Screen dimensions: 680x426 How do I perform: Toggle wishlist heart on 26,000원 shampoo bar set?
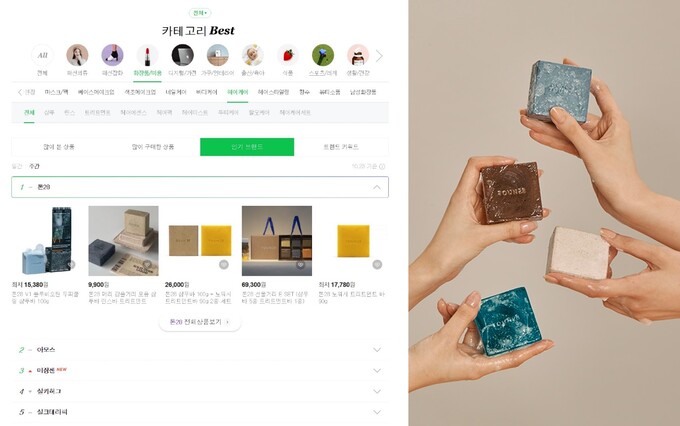pyautogui.click(x=224, y=264)
